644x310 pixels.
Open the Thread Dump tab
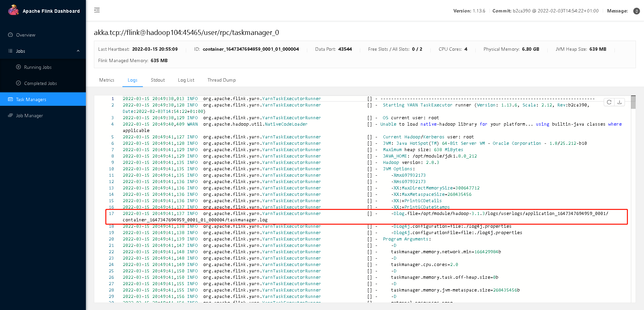[x=221, y=80]
